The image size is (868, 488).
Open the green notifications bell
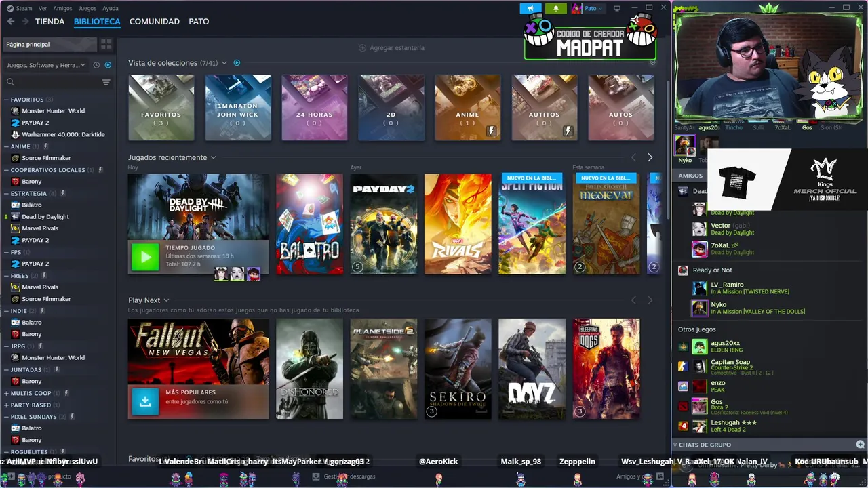point(555,8)
